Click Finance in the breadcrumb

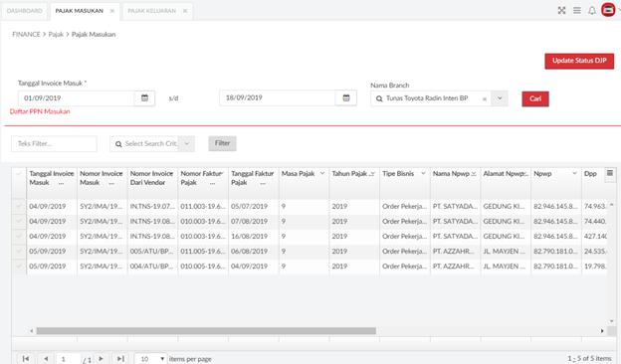26,35
